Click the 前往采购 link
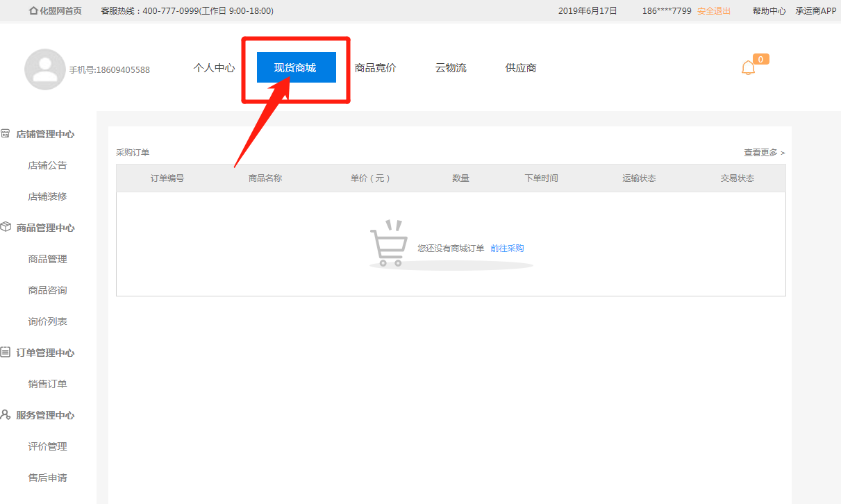 pyautogui.click(x=507, y=249)
